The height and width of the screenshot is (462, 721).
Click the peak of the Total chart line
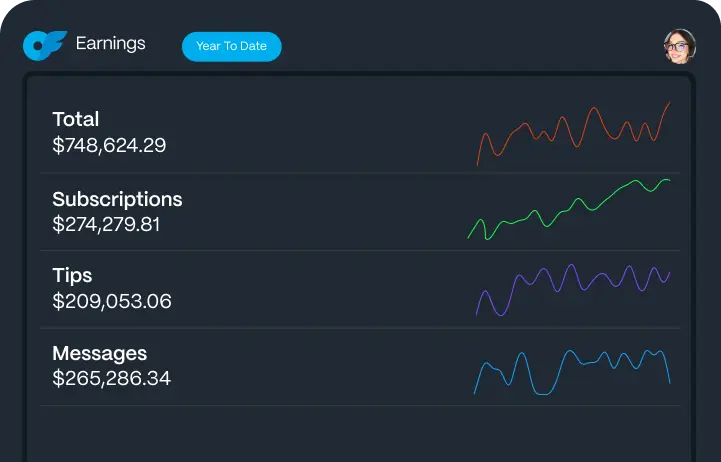(669, 103)
